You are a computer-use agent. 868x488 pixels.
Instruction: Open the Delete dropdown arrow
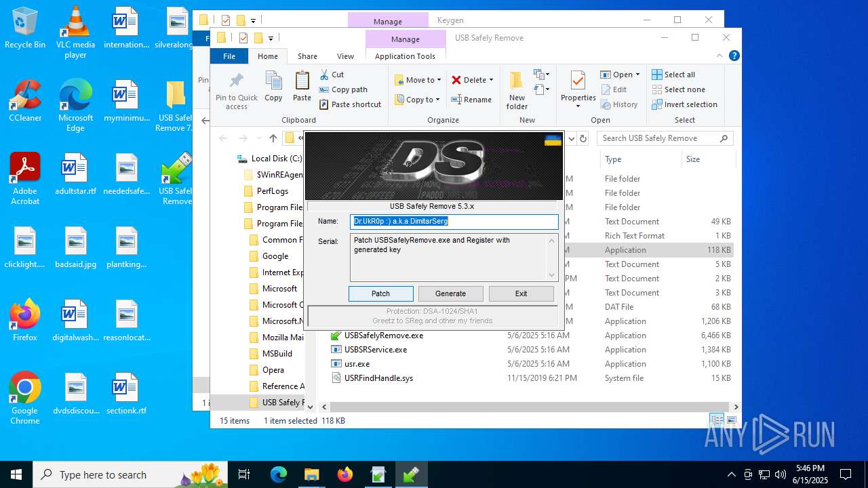[x=491, y=80]
